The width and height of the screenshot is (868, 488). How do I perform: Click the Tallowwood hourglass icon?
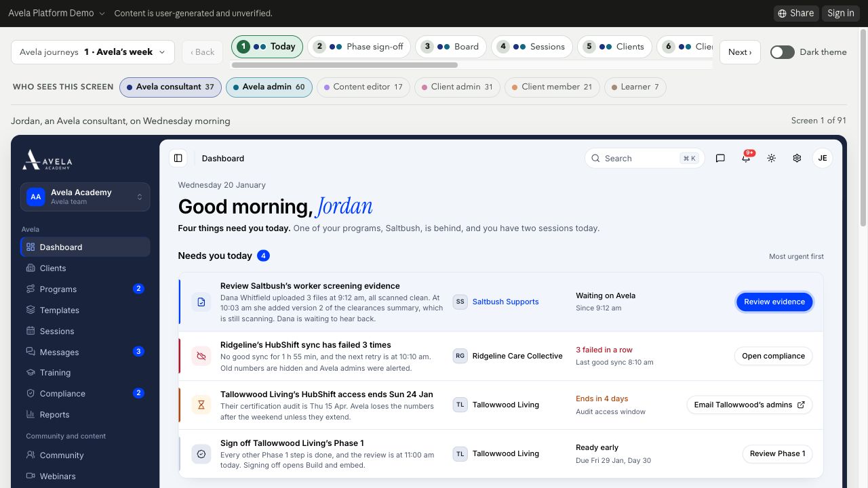pos(201,405)
